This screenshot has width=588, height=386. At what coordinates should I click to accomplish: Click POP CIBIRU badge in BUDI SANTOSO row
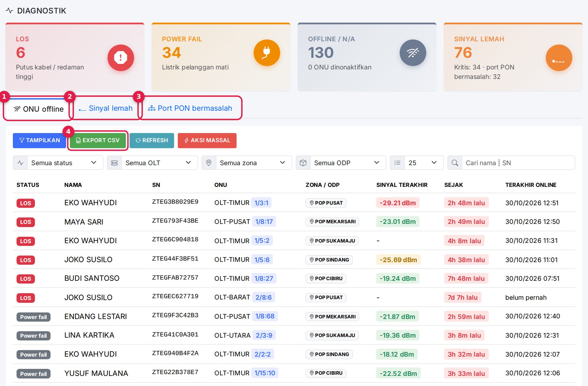326,279
